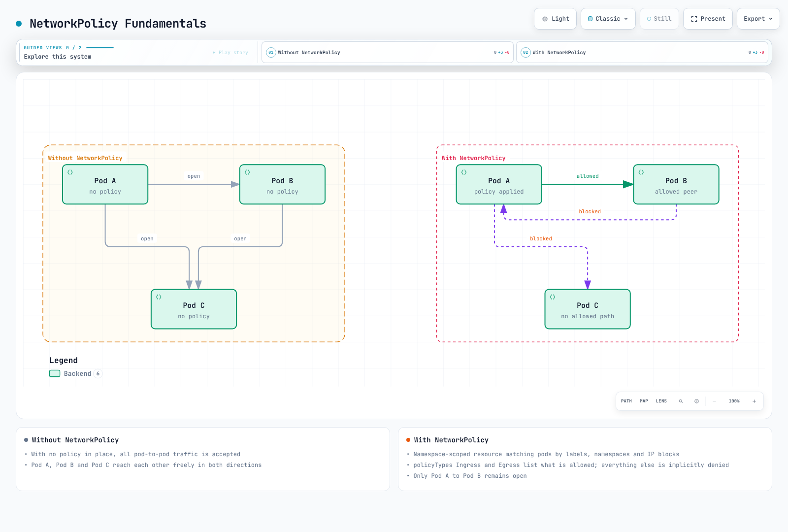This screenshot has width=788, height=532.
Task: Click the gray bullet before Without NetworkPolicy heading
Action: point(26,440)
